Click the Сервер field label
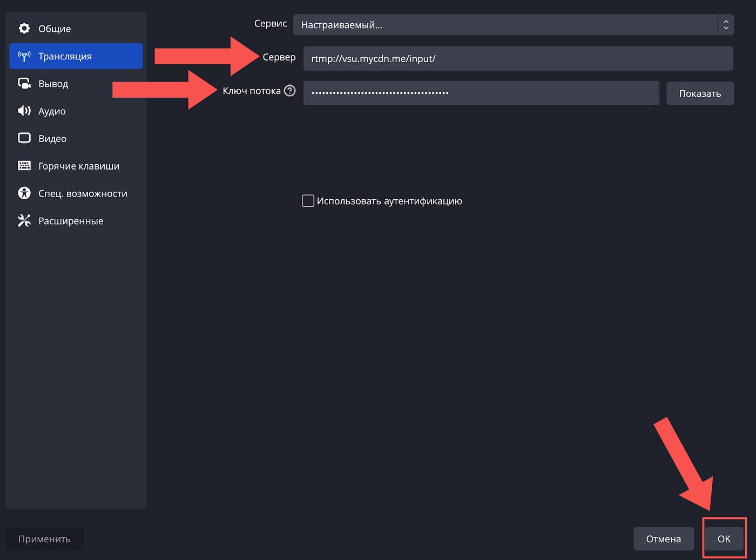The width and height of the screenshot is (756, 560). (x=279, y=57)
